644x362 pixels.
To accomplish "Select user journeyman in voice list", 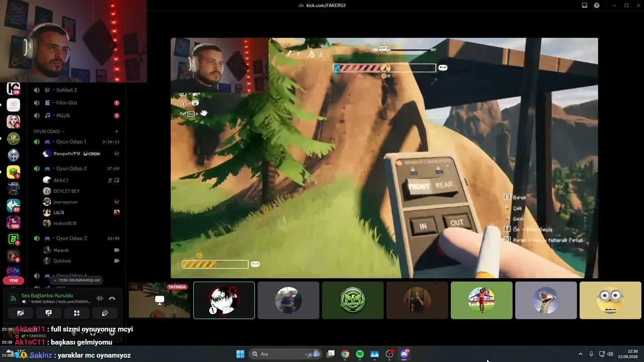I will tap(81, 202).
